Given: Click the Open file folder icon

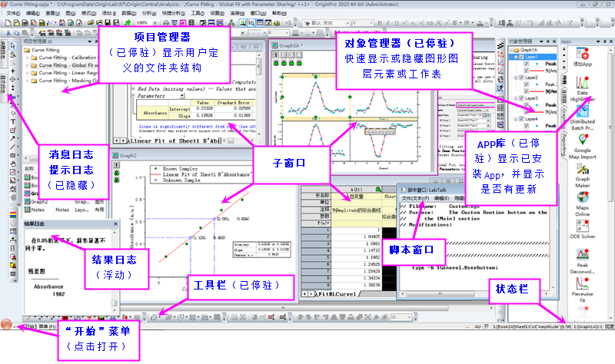Looking at the screenshot, I should [x=91, y=23].
